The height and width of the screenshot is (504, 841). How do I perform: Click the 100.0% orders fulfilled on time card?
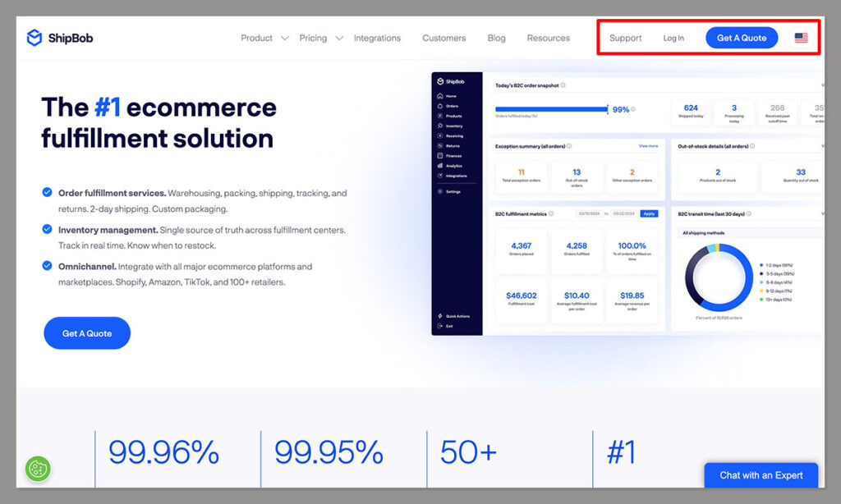(632, 250)
